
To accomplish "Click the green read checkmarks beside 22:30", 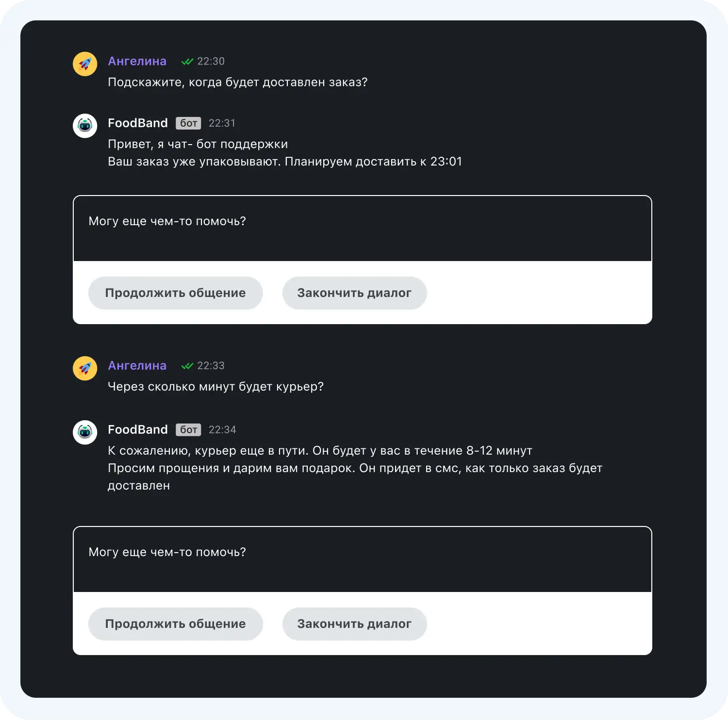I will coord(187,62).
